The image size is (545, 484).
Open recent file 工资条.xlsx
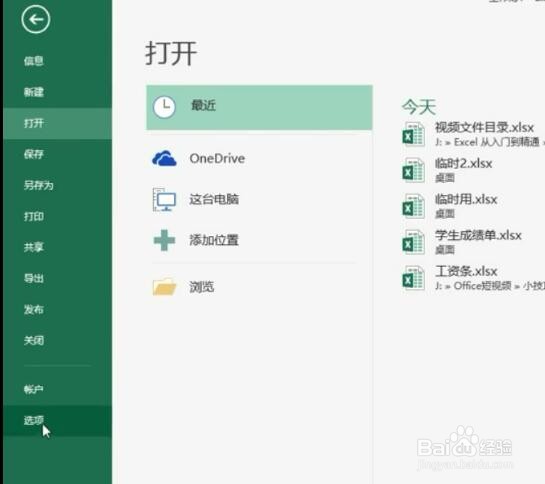click(466, 271)
